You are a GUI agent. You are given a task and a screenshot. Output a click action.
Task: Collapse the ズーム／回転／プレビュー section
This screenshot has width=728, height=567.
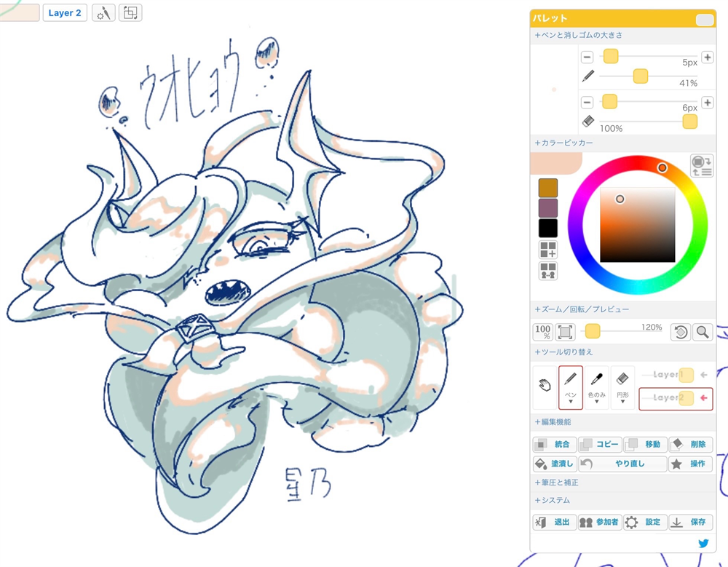tap(622, 309)
